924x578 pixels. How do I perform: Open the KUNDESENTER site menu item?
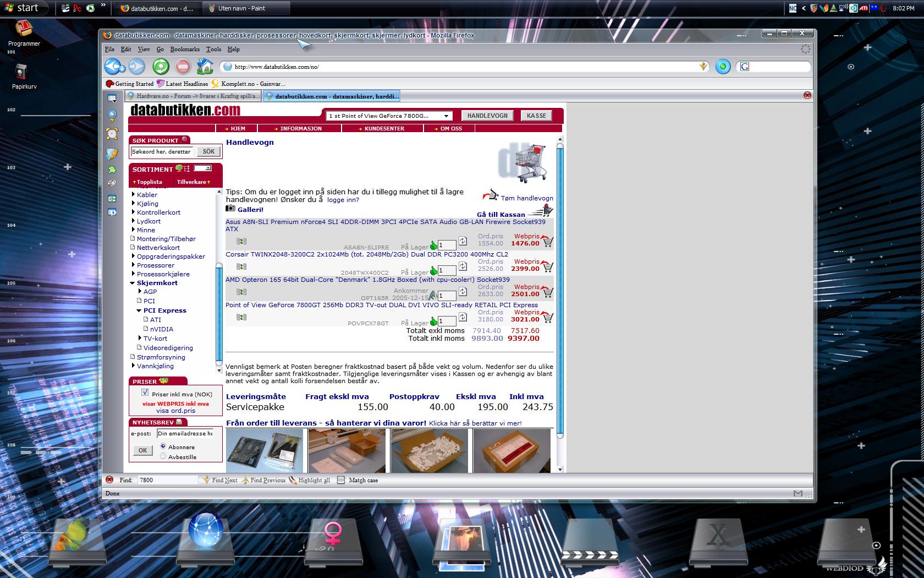(x=383, y=128)
